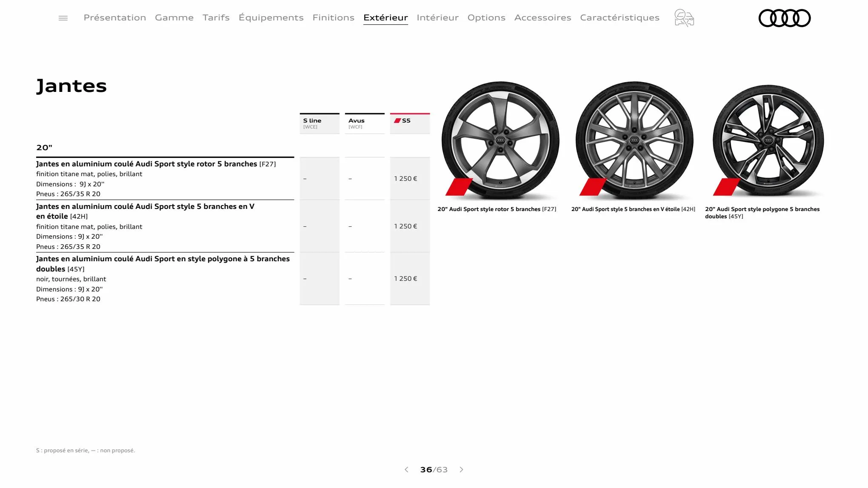868x488 pixels.
Task: Click Pneus : 265/30 R 20 text
Action: click(x=68, y=299)
